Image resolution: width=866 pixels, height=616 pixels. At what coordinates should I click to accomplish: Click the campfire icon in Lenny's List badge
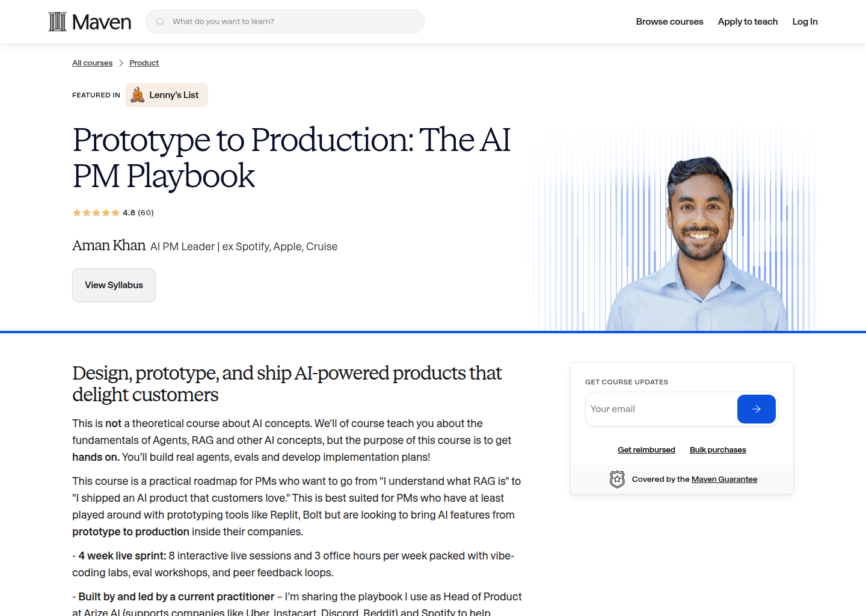[x=137, y=94]
